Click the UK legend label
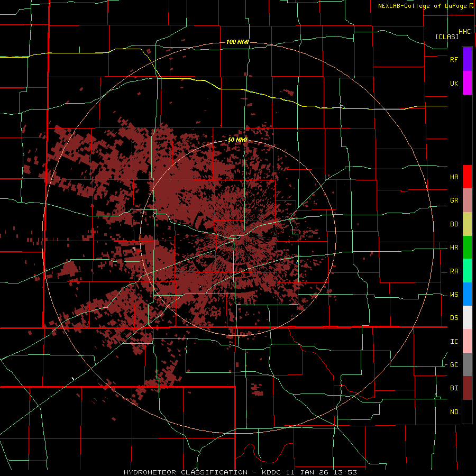Viewport: 476px width, 476px height. [454, 83]
